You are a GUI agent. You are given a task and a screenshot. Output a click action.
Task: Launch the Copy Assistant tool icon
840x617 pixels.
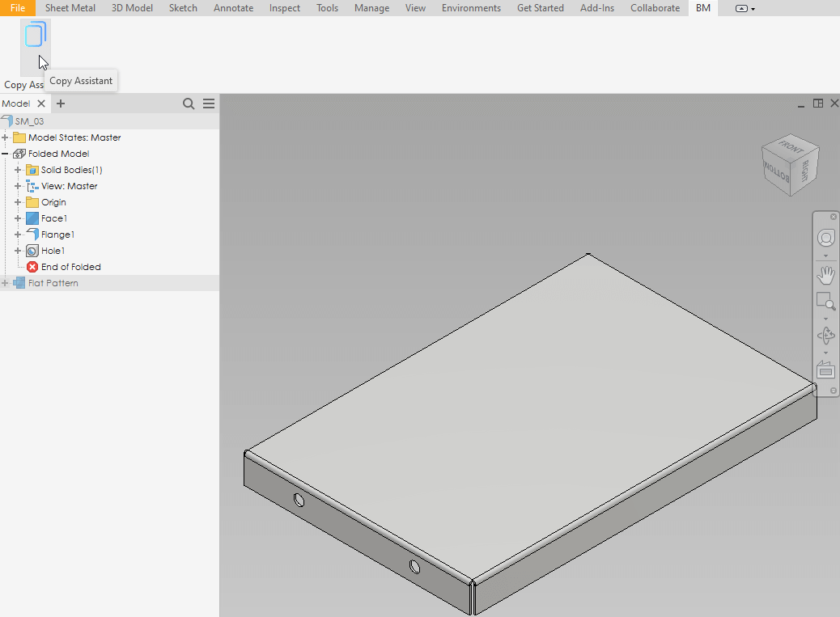(x=36, y=35)
